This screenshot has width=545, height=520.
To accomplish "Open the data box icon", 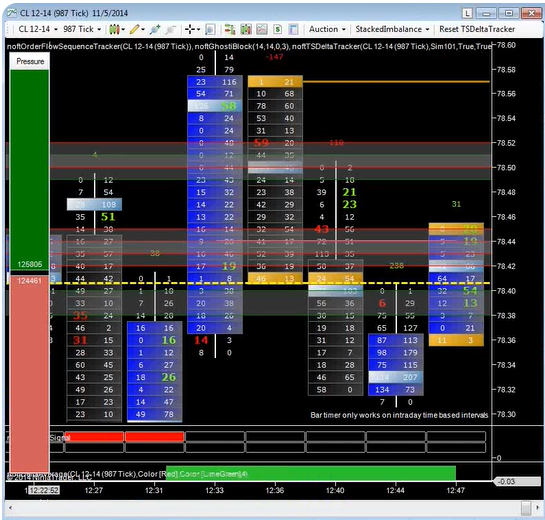I will (x=210, y=30).
